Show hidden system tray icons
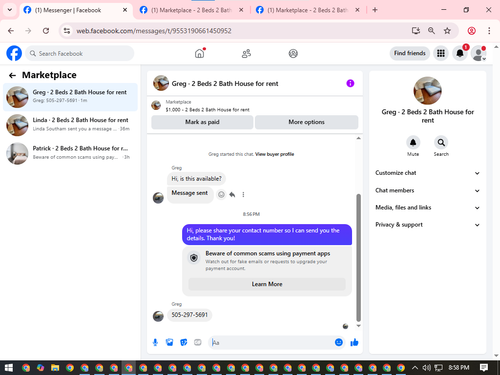This screenshot has width=500, height=375. coord(415,368)
